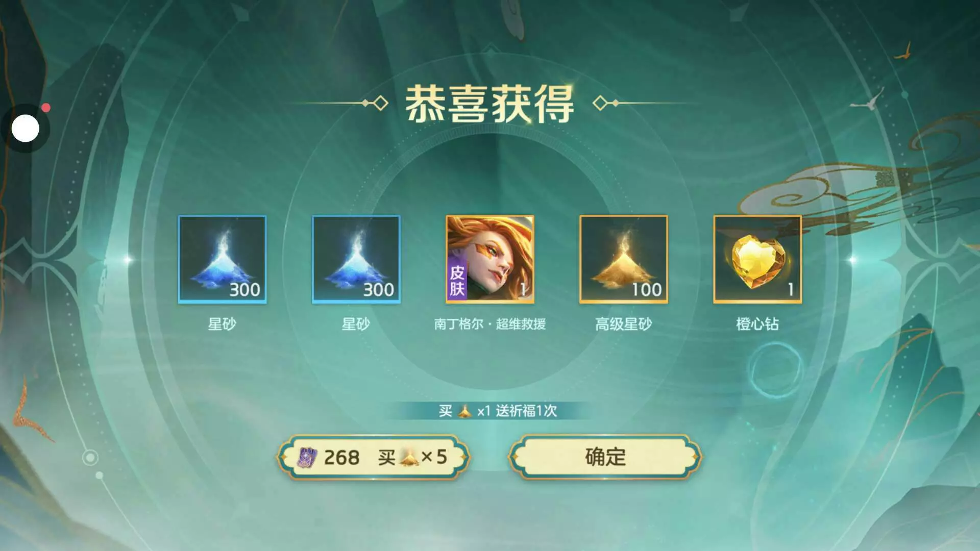Click the 橙心钻 item name label
980x551 pixels.
(x=757, y=324)
